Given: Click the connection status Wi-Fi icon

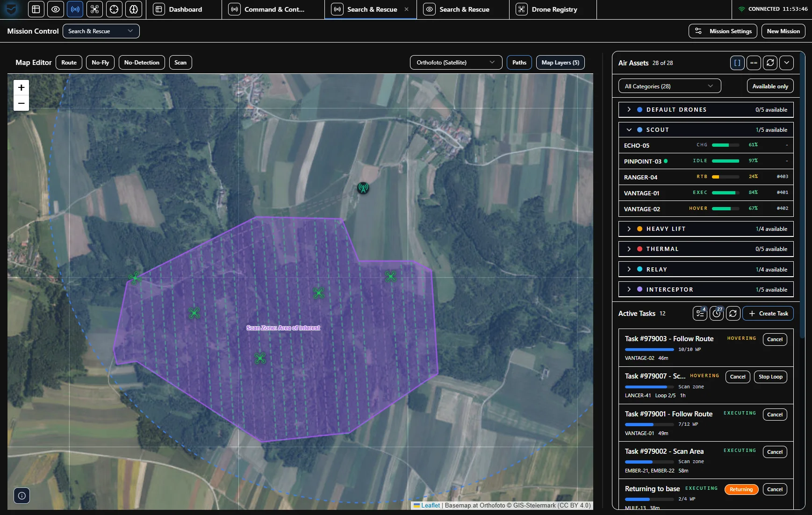Looking at the screenshot, I should tap(741, 9).
